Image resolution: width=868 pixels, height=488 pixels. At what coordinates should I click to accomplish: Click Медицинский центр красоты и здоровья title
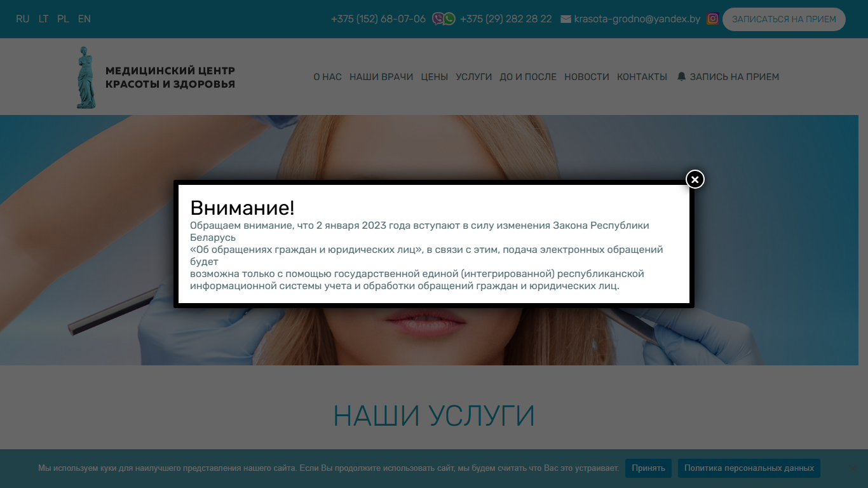170,78
